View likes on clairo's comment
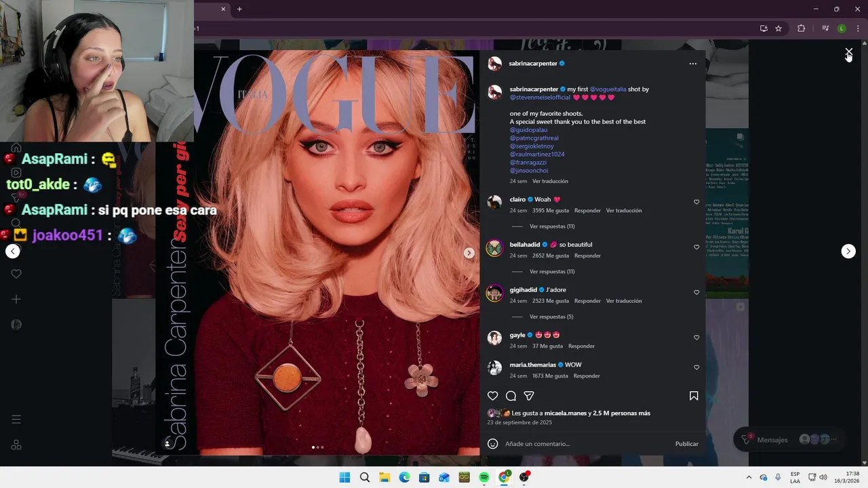Screen dimensions: 868x488 tap(551, 211)
